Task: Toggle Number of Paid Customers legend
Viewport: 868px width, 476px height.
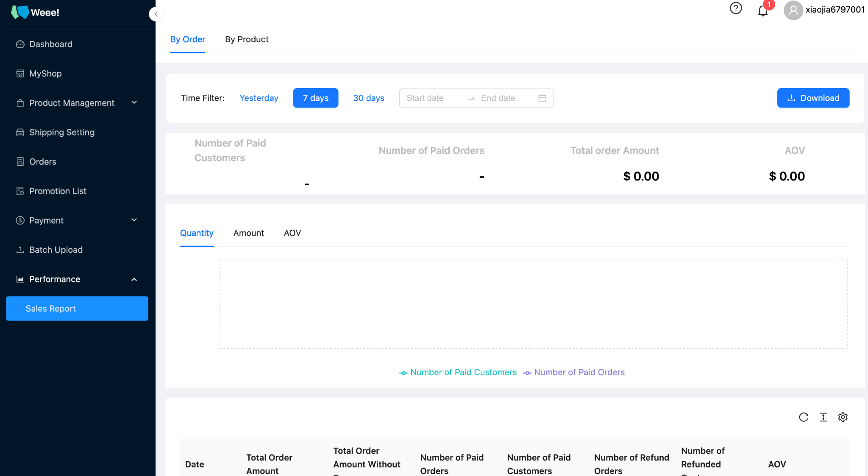Action: pos(458,372)
